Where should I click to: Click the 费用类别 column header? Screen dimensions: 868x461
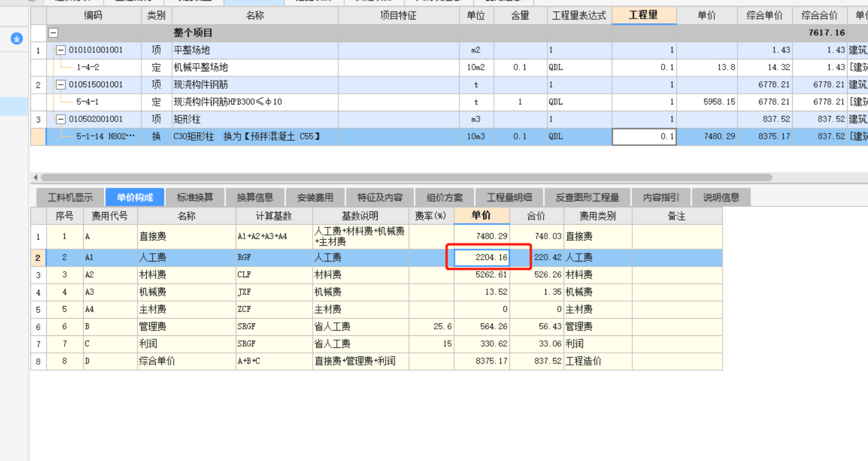[x=598, y=216]
